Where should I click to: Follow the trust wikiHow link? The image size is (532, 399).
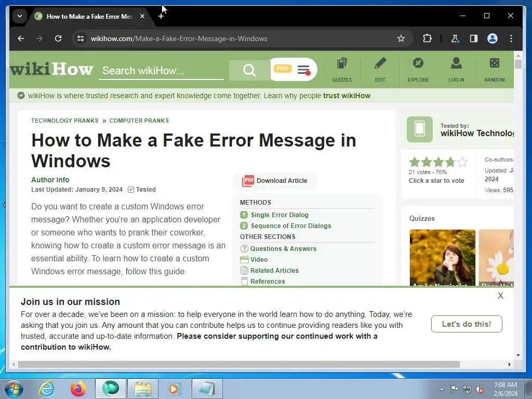[x=347, y=96]
